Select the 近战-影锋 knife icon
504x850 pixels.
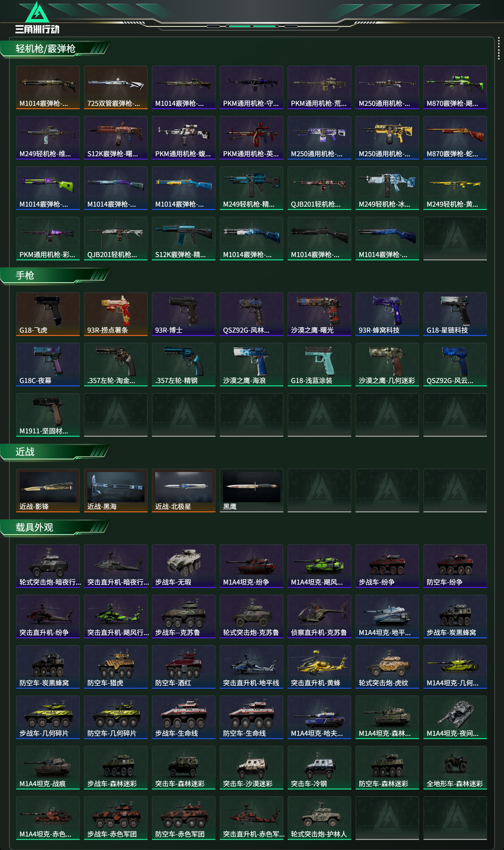48,490
